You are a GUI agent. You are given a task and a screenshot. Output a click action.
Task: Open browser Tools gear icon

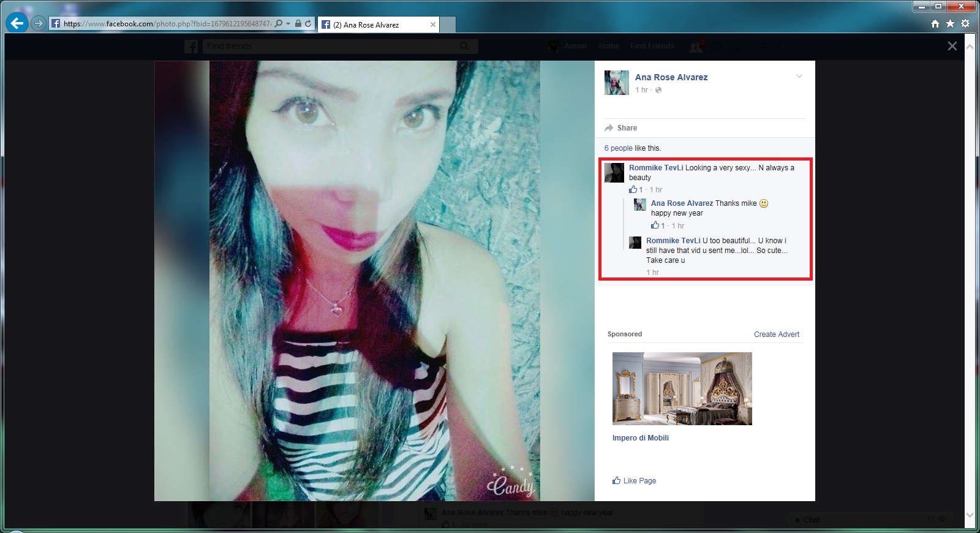[965, 24]
